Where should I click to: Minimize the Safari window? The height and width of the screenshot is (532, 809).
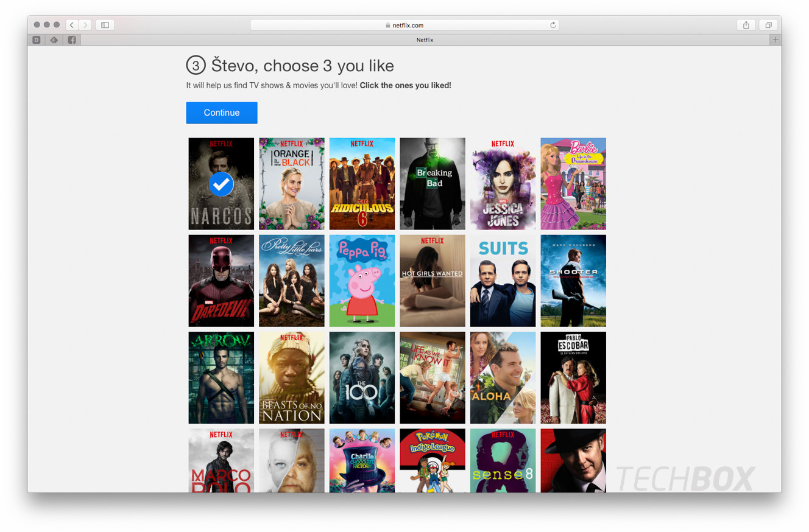(x=46, y=25)
